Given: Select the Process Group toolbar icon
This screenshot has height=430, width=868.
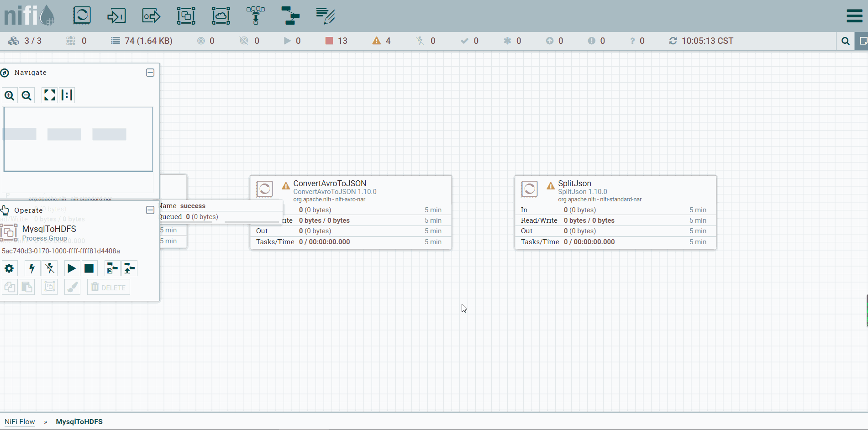Looking at the screenshot, I should 186,16.
